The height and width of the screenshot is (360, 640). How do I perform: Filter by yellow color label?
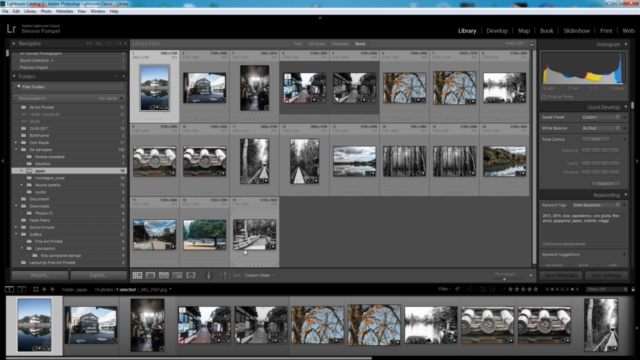click(552, 289)
